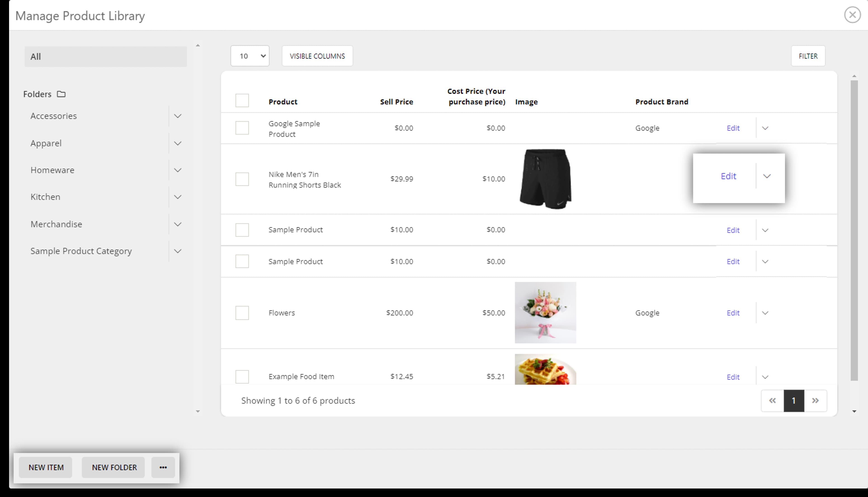This screenshot has height=497, width=868.
Task: Open the VISIBLE COLUMNS selector
Action: [x=317, y=56]
